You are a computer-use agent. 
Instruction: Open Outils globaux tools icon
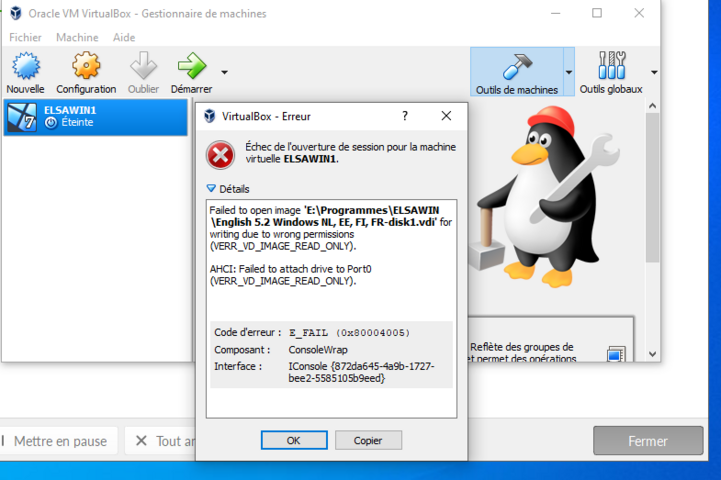pos(612,66)
